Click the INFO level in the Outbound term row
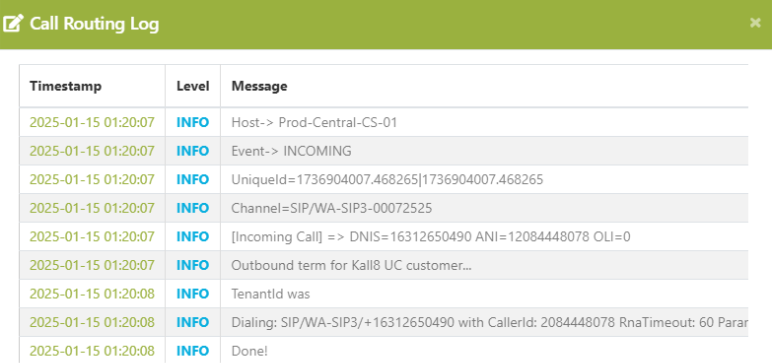Screen dimensions: 772x363 [193, 265]
